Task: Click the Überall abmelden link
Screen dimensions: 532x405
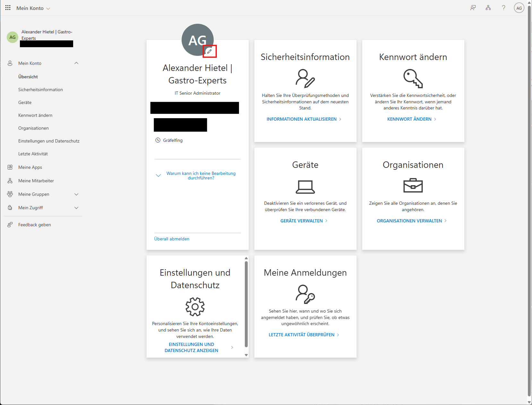Action: tap(172, 239)
